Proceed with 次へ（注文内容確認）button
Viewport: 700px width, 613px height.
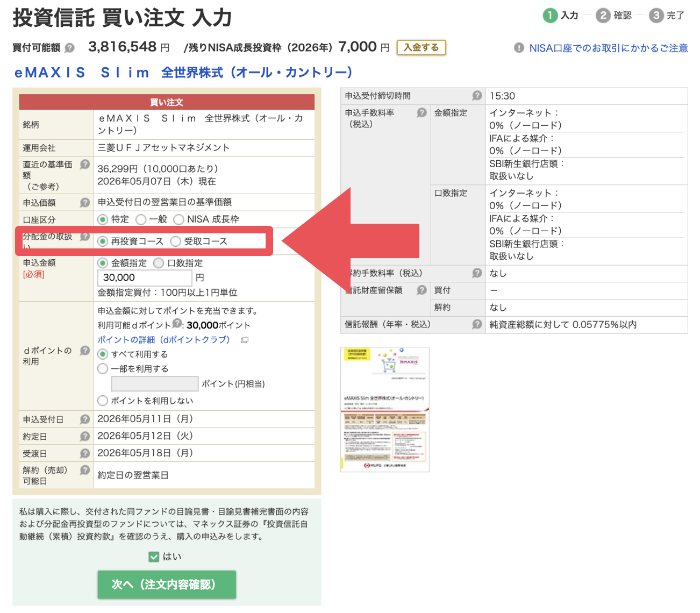pyautogui.click(x=167, y=585)
